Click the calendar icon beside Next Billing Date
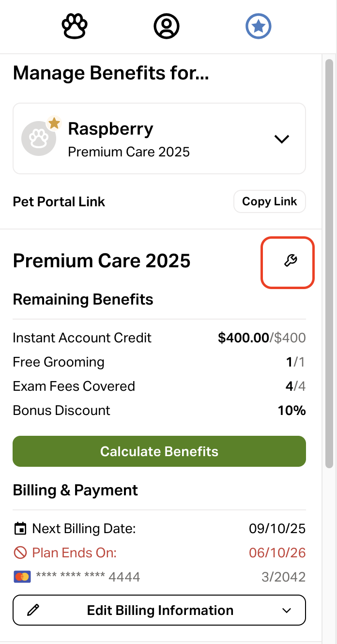The width and height of the screenshot is (337, 644). (x=20, y=528)
